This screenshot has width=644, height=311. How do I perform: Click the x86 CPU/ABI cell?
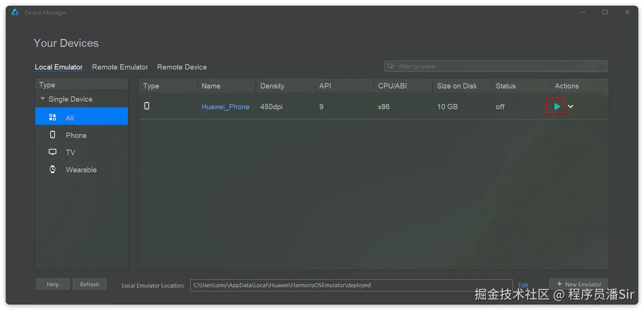point(383,107)
